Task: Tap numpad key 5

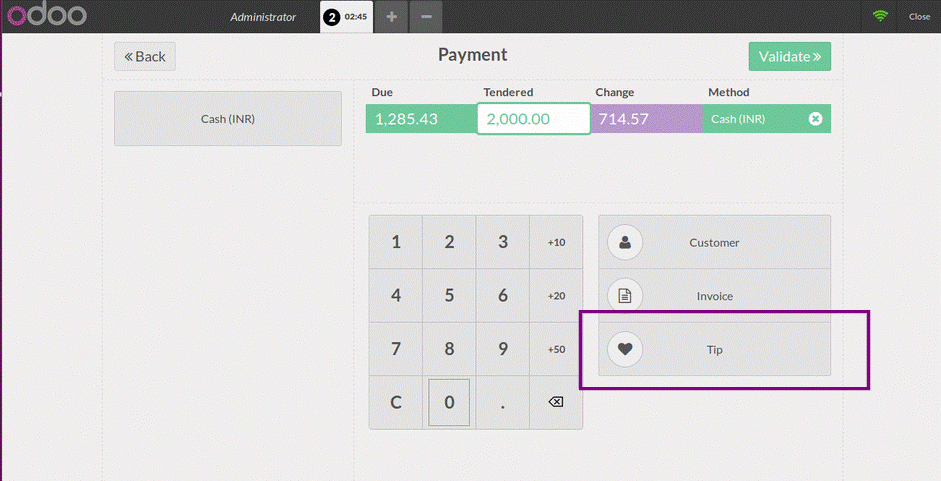Action: [x=449, y=295]
